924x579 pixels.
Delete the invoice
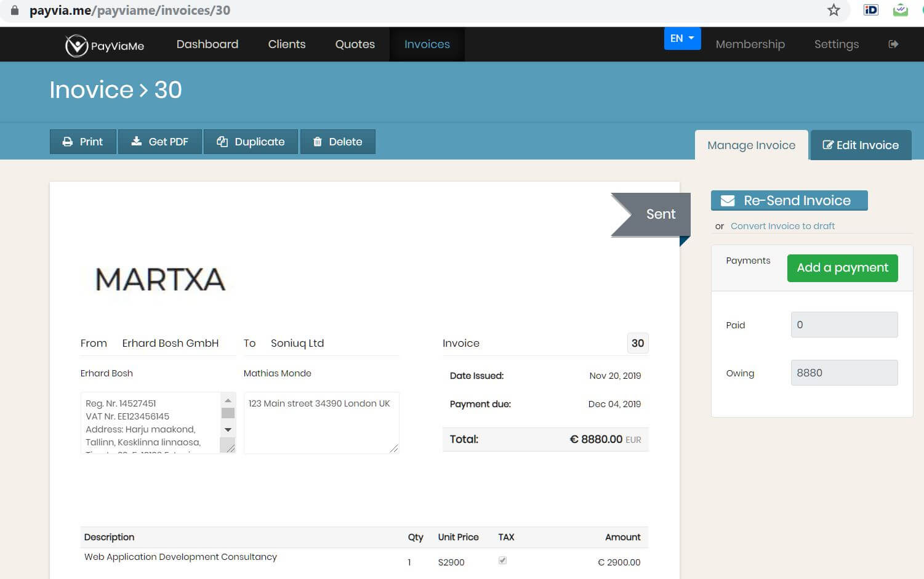click(337, 142)
